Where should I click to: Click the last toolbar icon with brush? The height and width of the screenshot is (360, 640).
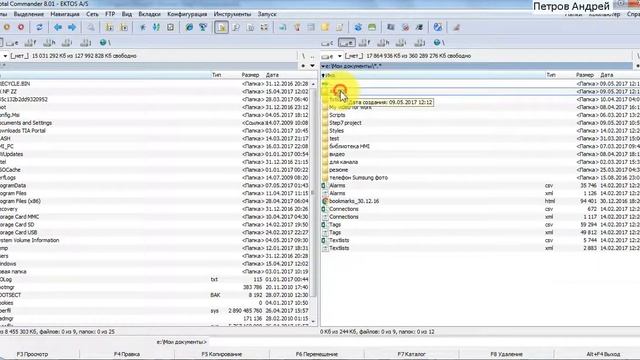456,27
